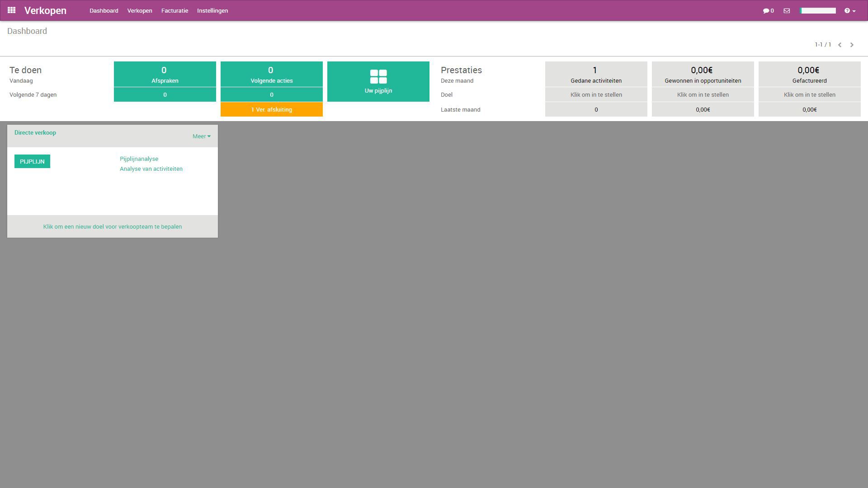Viewport: 868px width, 488px height.
Task: Set goal for Gewonnen in opportuniteiten
Action: pos(703,94)
